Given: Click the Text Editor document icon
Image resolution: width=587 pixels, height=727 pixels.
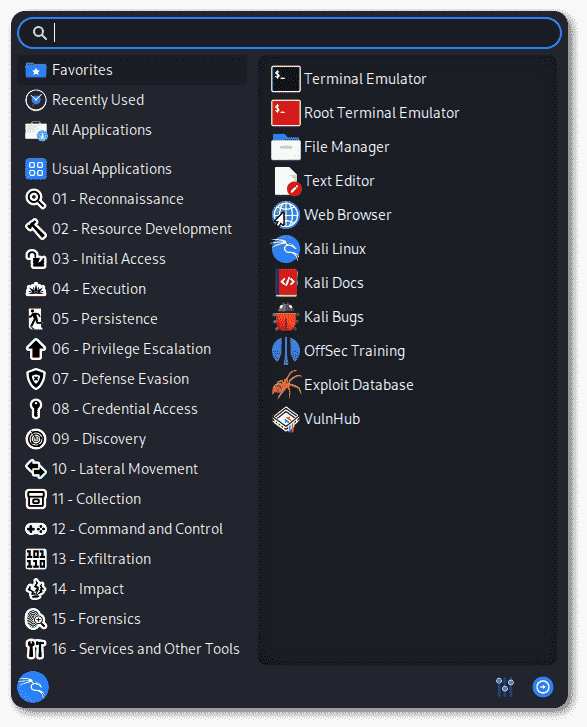Looking at the screenshot, I should (x=286, y=181).
